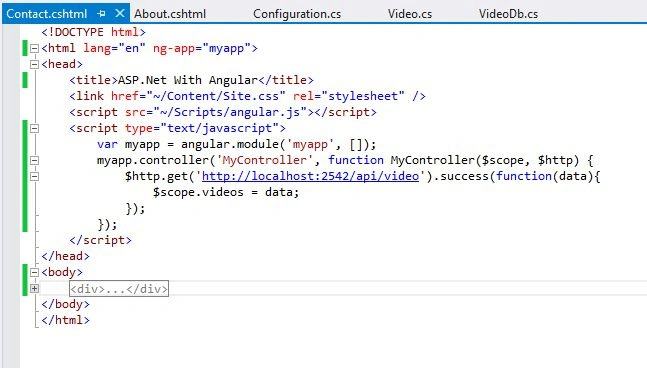647x368 pixels.
Task: Switch to the About.cshtml tab
Action: [x=170, y=14]
